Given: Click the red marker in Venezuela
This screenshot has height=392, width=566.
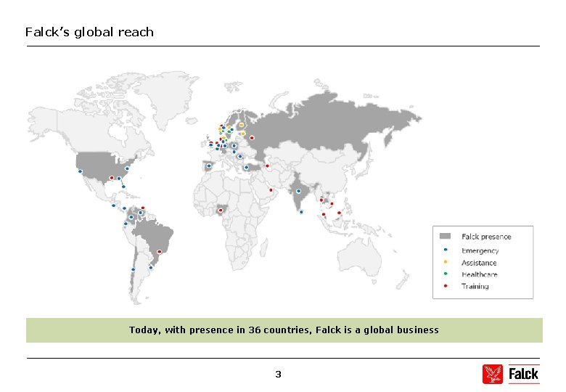Looking at the screenshot, I should click(142, 208).
